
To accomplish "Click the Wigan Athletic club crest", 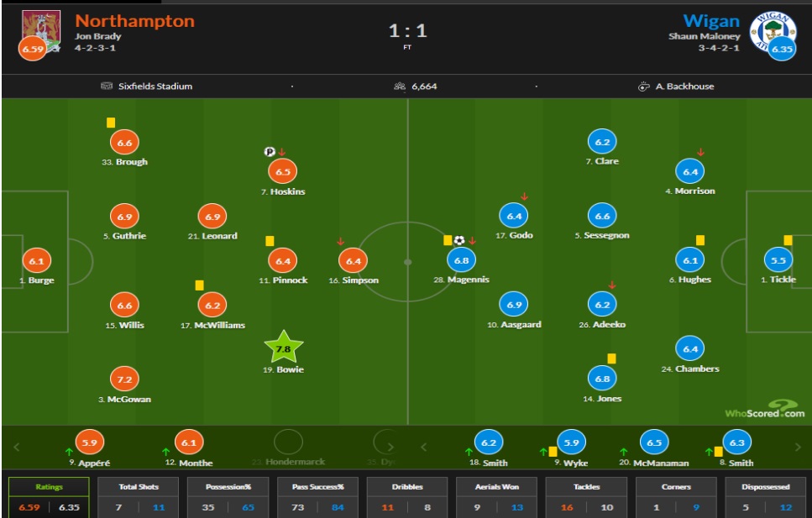I will [771, 30].
